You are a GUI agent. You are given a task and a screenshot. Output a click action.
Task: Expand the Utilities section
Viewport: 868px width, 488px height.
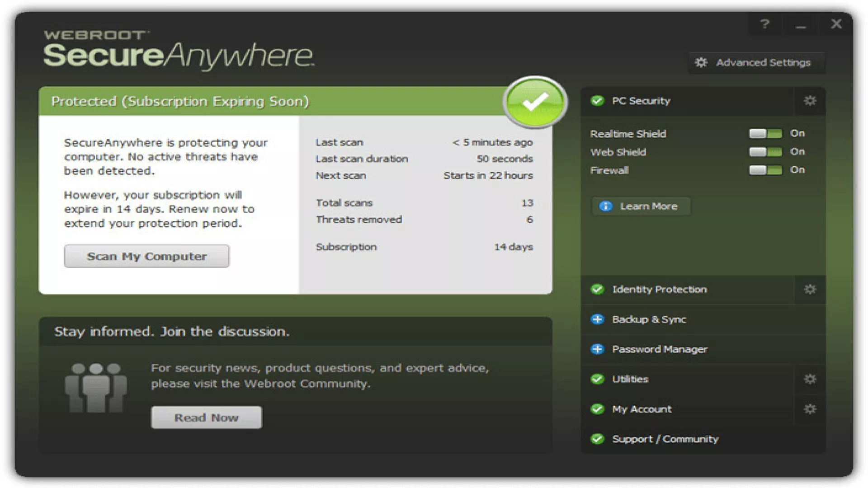tap(630, 380)
